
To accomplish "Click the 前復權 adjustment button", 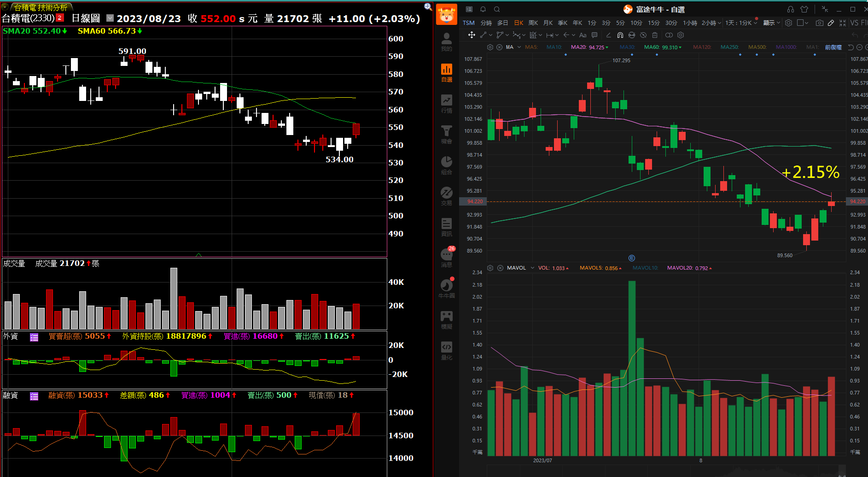I will [833, 47].
